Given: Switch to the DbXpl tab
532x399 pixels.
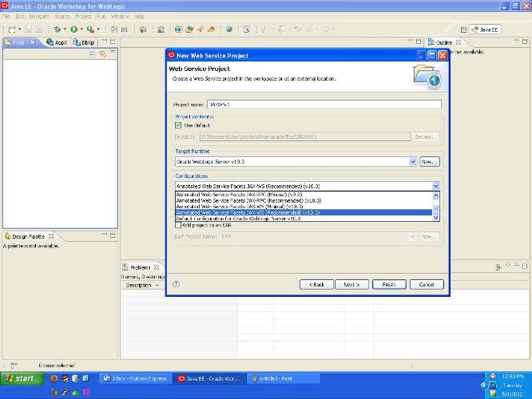Looking at the screenshot, I should pos(84,42).
